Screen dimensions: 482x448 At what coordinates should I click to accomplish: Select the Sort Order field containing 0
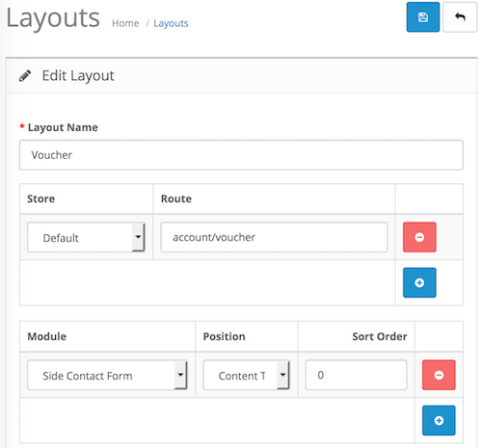(x=356, y=375)
